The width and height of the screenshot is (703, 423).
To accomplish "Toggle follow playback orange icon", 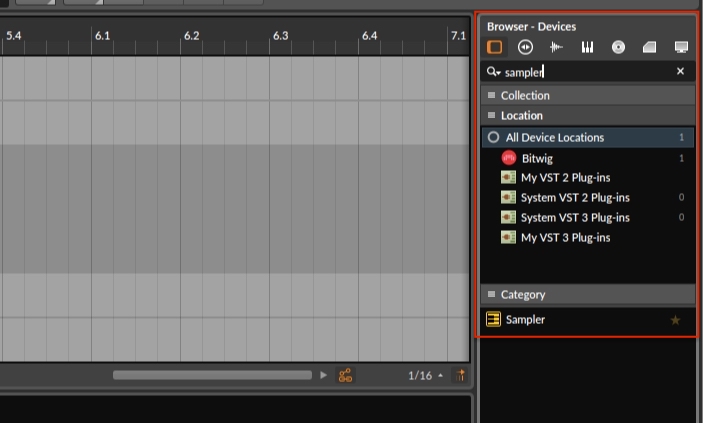I will point(345,375).
